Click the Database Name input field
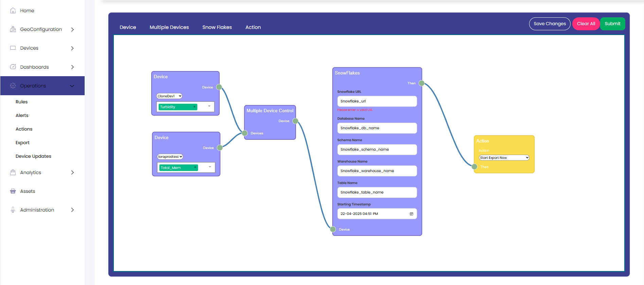 coord(377,128)
